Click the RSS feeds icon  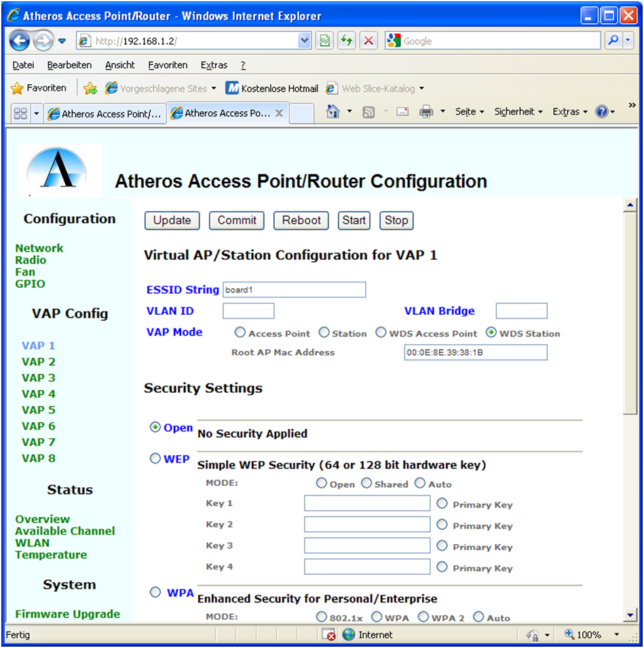pyautogui.click(x=368, y=112)
